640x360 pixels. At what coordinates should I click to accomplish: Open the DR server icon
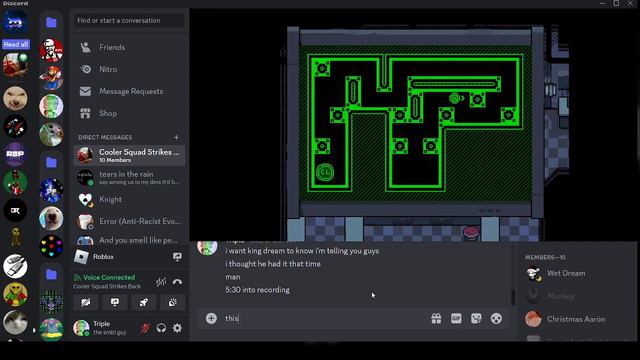16,211
